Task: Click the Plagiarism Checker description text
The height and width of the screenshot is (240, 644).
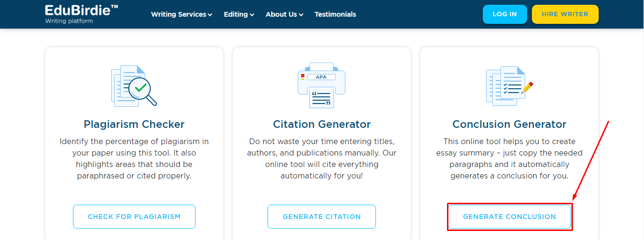Action: coord(134,158)
